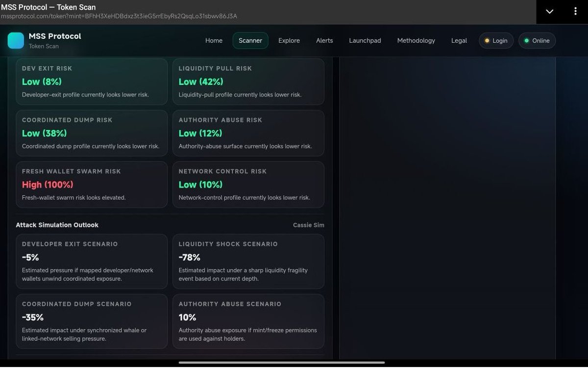This screenshot has height=368, width=588.
Task: Click the Online status pill
Action: pyautogui.click(x=537, y=41)
